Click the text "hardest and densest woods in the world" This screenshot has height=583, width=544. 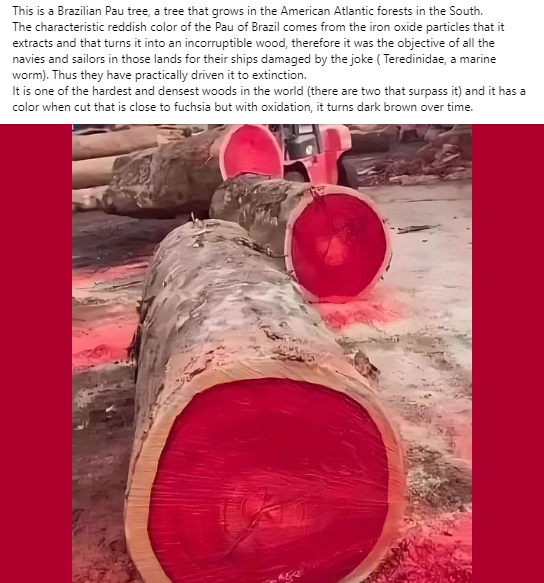coord(198,91)
